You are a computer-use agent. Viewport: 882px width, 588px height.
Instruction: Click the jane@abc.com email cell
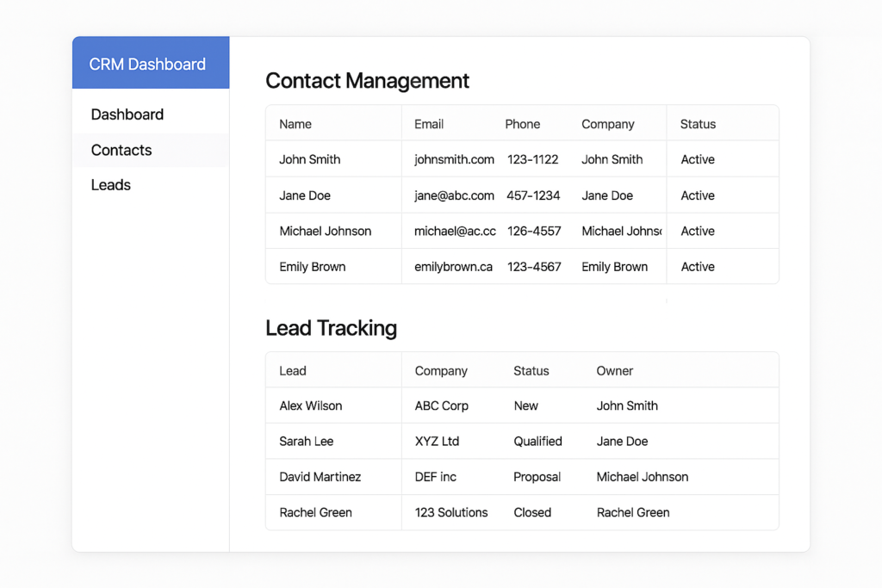455,195
